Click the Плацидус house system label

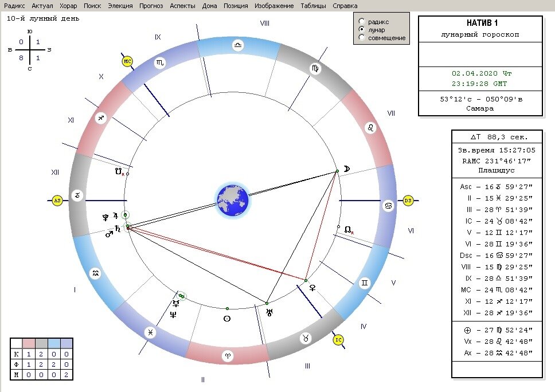[x=497, y=171]
